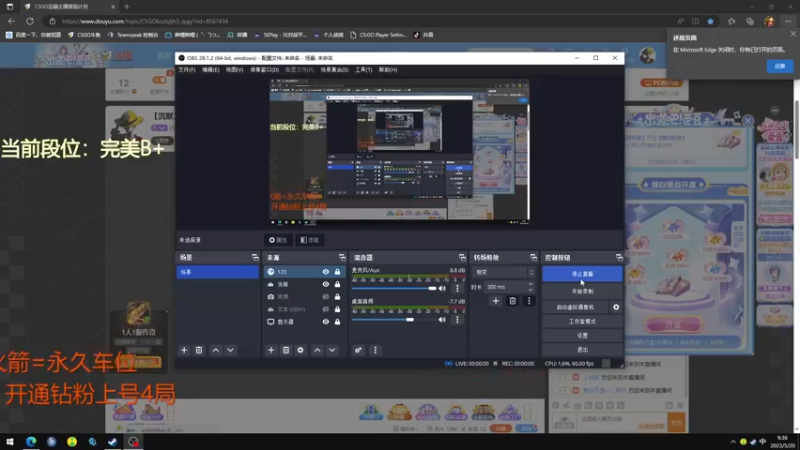Screen dimensions: 800x450
Task: Toggle lock on the 视频 source
Action: [x=337, y=296]
